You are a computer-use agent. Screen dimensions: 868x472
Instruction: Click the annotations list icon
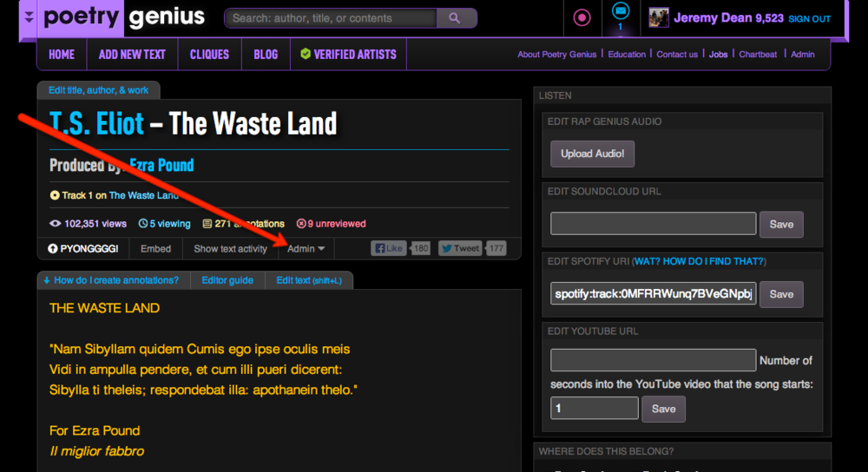pos(207,224)
